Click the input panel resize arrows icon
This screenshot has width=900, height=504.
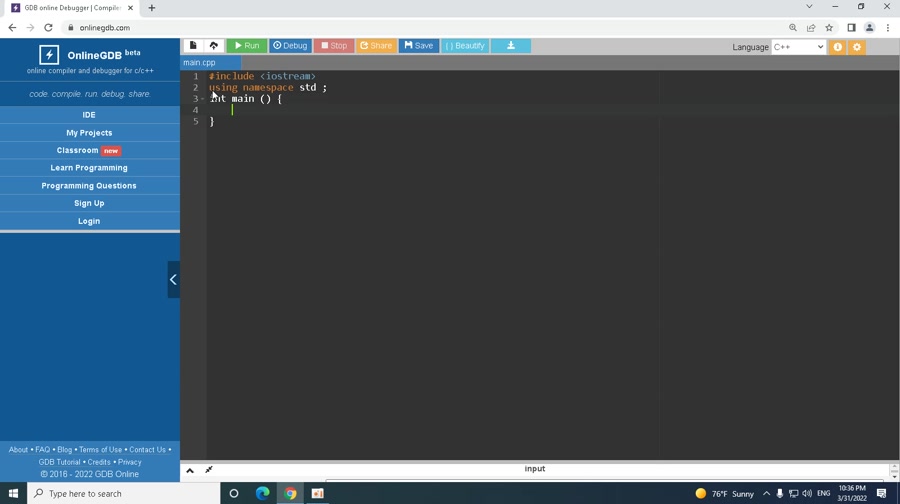[209, 470]
